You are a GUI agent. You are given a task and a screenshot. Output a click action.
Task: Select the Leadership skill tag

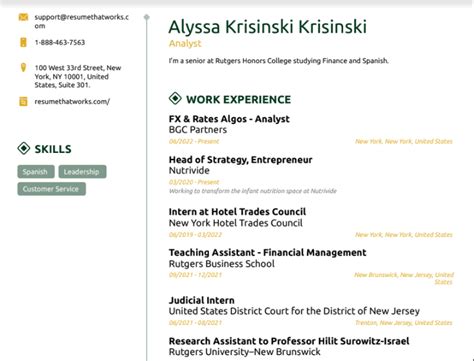[82, 172]
